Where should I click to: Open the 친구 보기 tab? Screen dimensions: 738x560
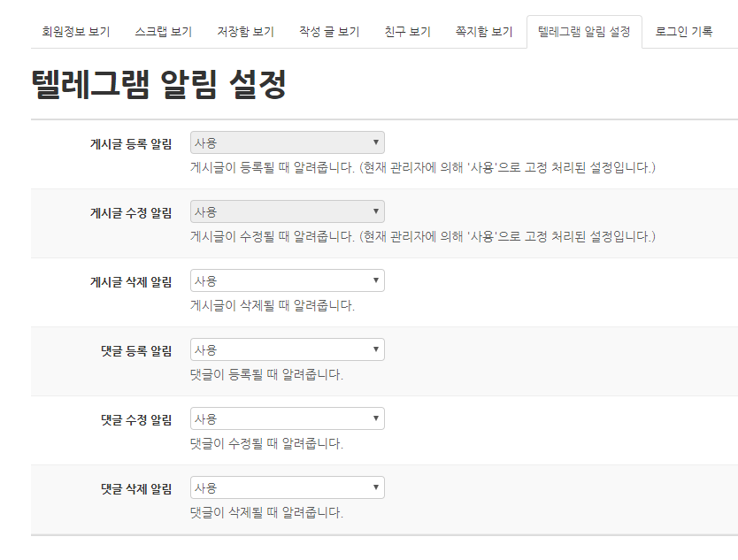pyautogui.click(x=408, y=32)
